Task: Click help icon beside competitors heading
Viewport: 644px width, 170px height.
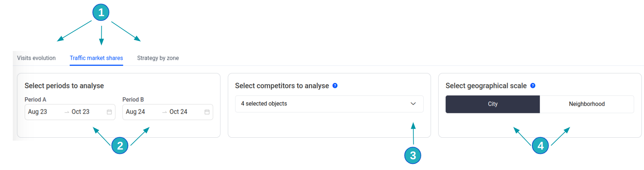Action: click(x=335, y=86)
